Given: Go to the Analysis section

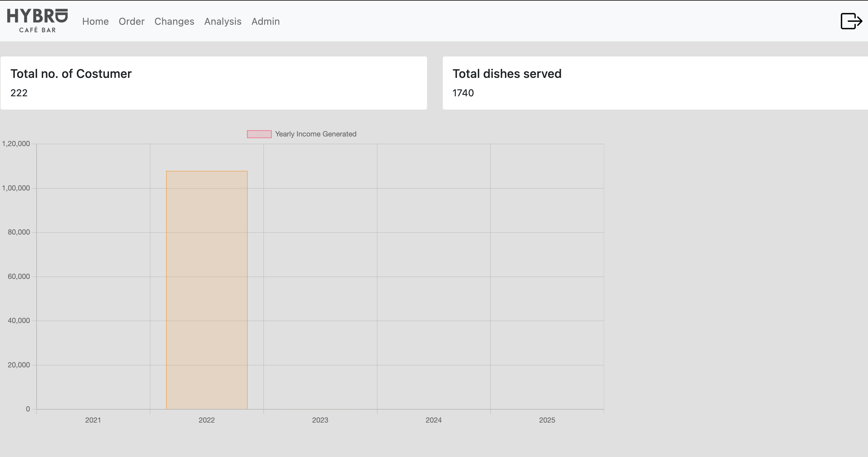Looking at the screenshot, I should [223, 21].
